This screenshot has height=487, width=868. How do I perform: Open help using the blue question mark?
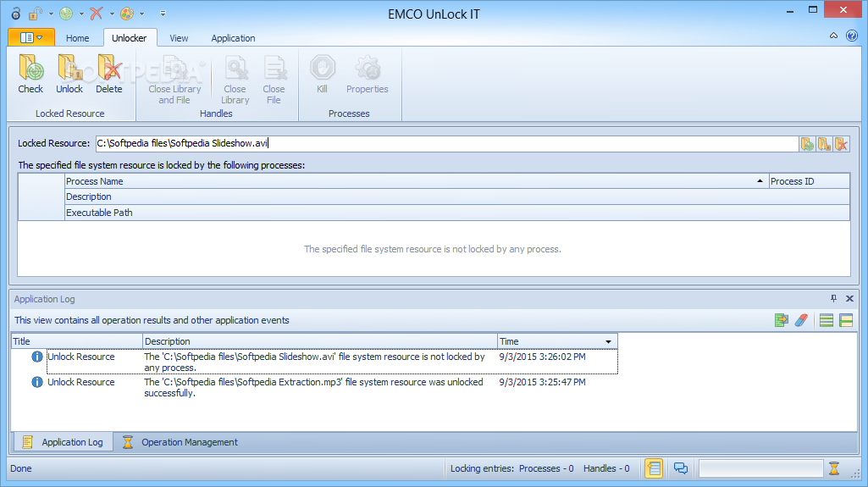click(852, 36)
